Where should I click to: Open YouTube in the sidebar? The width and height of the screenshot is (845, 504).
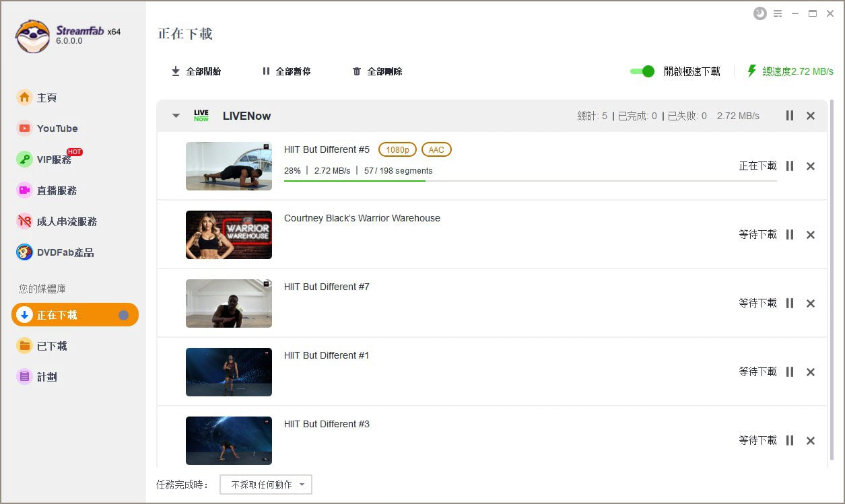tap(57, 129)
